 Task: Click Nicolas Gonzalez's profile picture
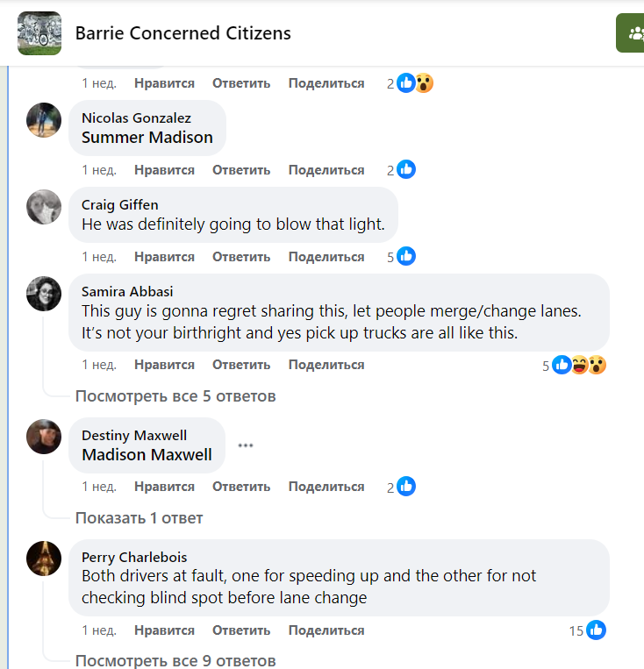click(44, 120)
